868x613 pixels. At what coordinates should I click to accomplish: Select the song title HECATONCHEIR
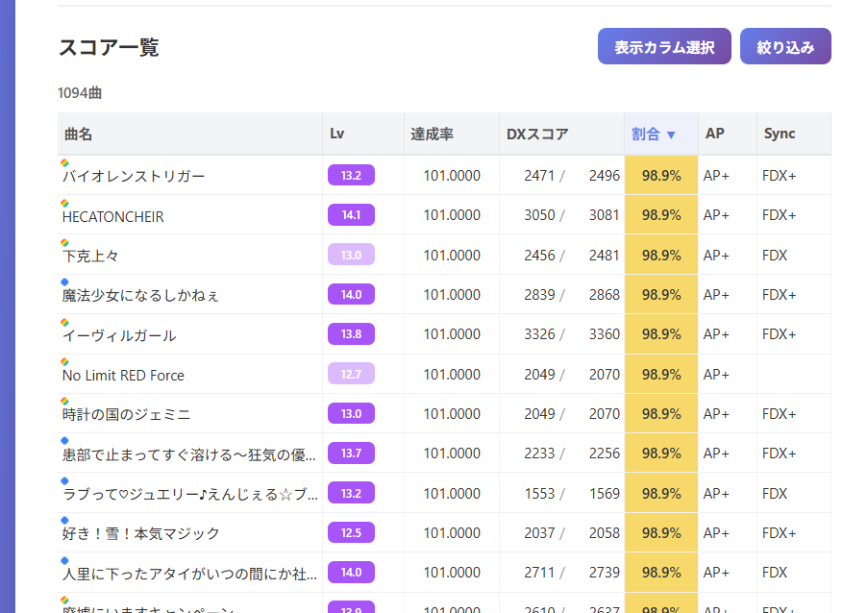pyautogui.click(x=112, y=217)
